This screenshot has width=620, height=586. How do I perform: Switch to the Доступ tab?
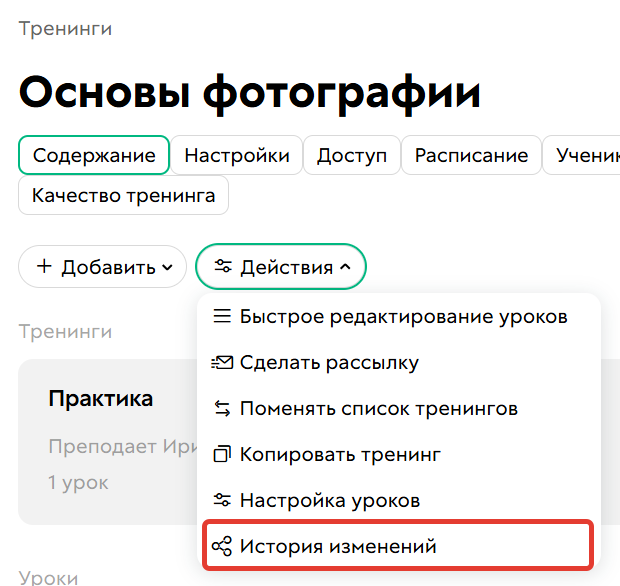[x=352, y=155]
